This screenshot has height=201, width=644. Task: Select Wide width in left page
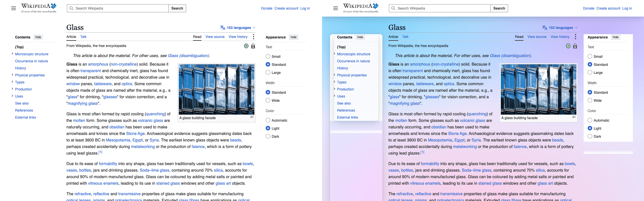click(268, 100)
